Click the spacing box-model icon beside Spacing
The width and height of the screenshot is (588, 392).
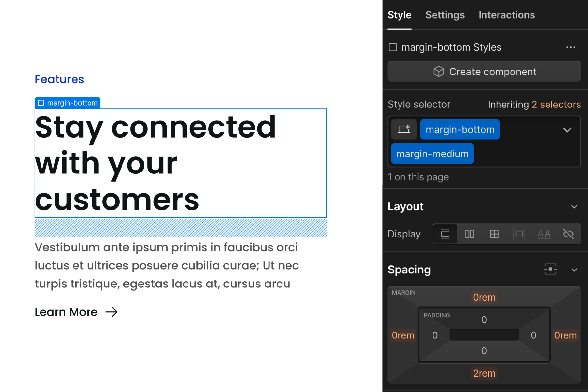pyautogui.click(x=550, y=269)
